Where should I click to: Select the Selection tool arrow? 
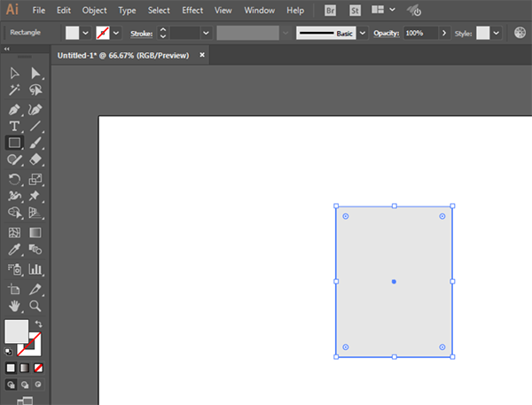point(14,73)
